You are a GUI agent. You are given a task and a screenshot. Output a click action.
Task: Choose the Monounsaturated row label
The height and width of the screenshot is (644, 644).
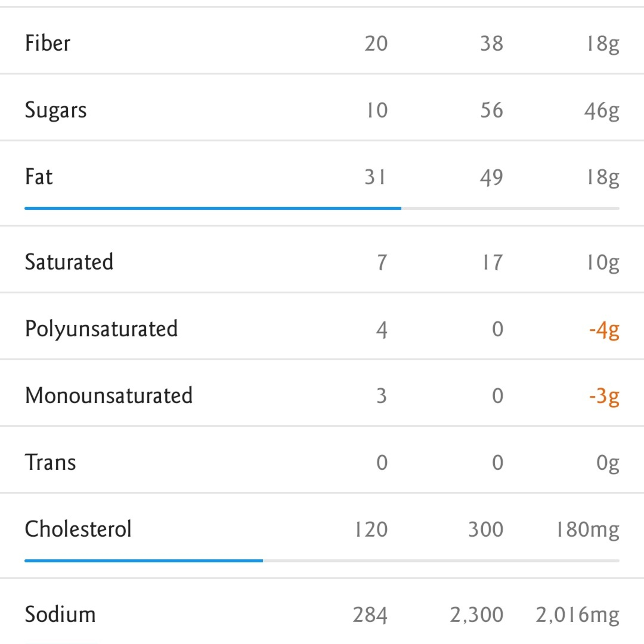tap(109, 396)
